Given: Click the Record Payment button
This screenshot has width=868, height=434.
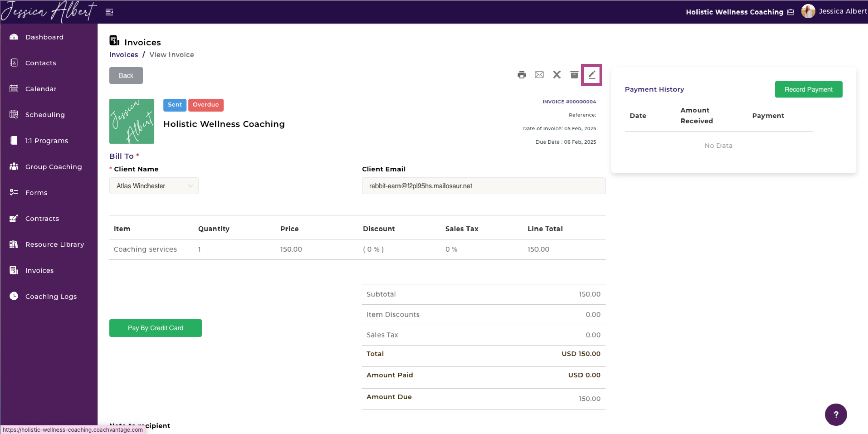Looking at the screenshot, I should coord(808,89).
